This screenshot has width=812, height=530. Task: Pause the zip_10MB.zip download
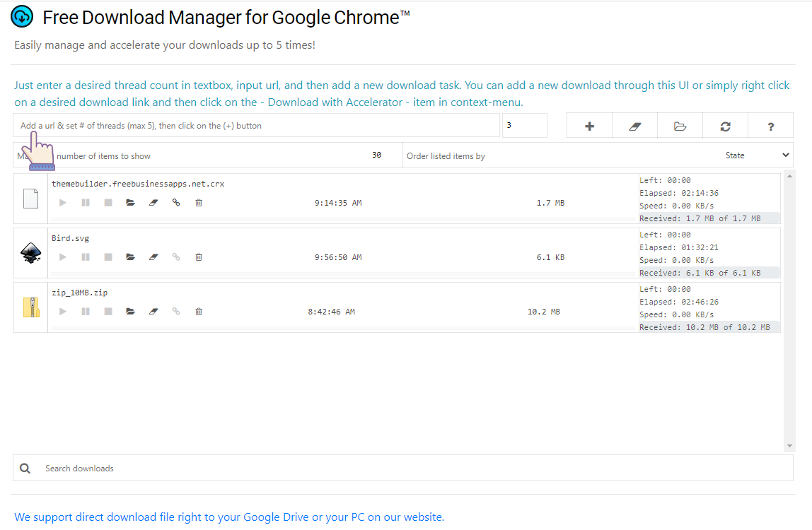pos(86,312)
